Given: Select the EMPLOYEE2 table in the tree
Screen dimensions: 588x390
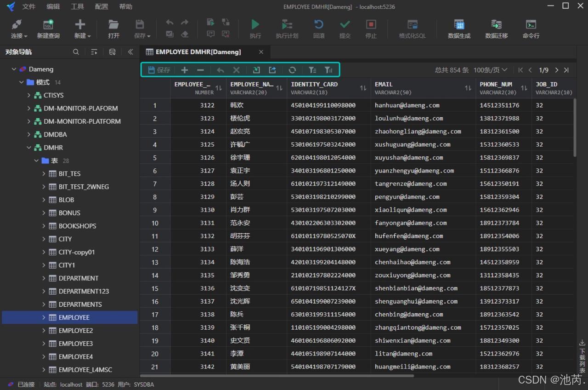Looking at the screenshot, I should point(75,330).
